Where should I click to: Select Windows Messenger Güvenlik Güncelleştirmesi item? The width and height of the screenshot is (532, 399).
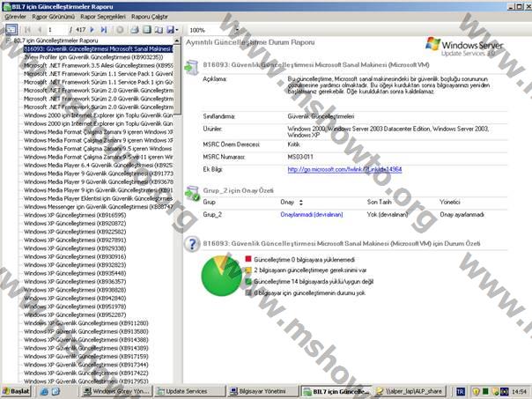pyautogui.click(x=99, y=207)
